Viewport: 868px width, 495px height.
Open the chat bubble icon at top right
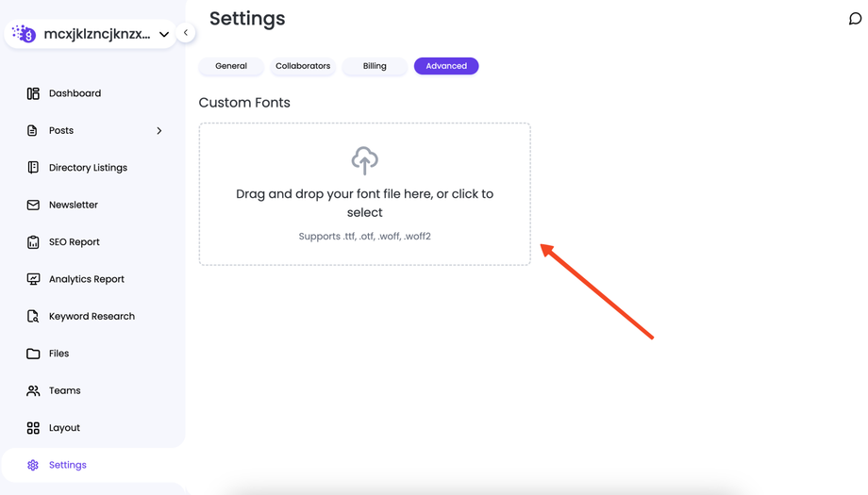(855, 19)
